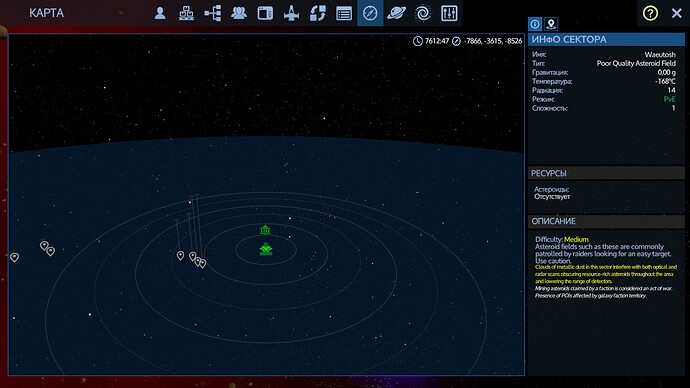Close the map window
The image size is (690, 388).
tap(677, 13)
